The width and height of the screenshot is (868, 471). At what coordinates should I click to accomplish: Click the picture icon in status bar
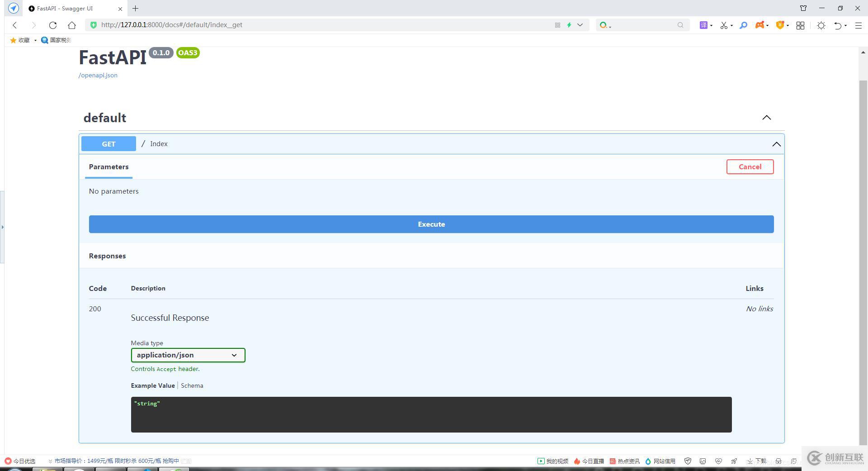click(703, 461)
